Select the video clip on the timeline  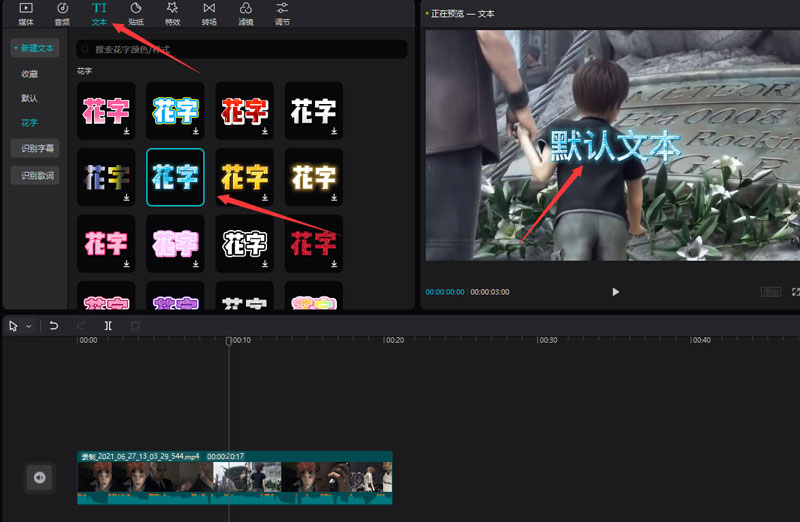pos(235,482)
